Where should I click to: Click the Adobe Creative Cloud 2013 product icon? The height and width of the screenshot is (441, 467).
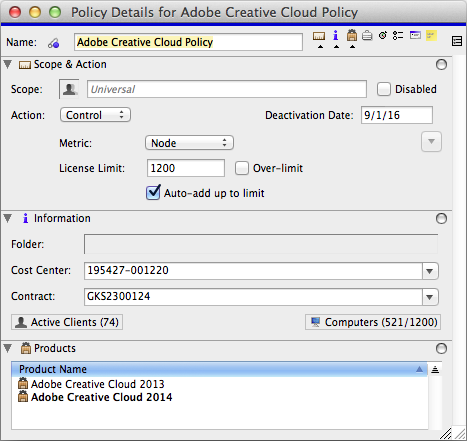[23, 384]
